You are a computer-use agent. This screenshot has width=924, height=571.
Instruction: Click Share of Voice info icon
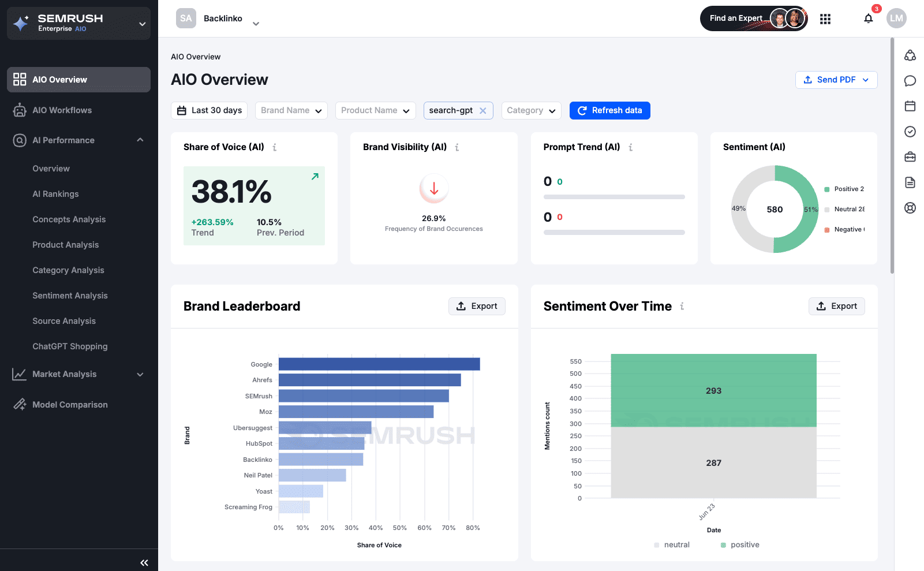[275, 148]
